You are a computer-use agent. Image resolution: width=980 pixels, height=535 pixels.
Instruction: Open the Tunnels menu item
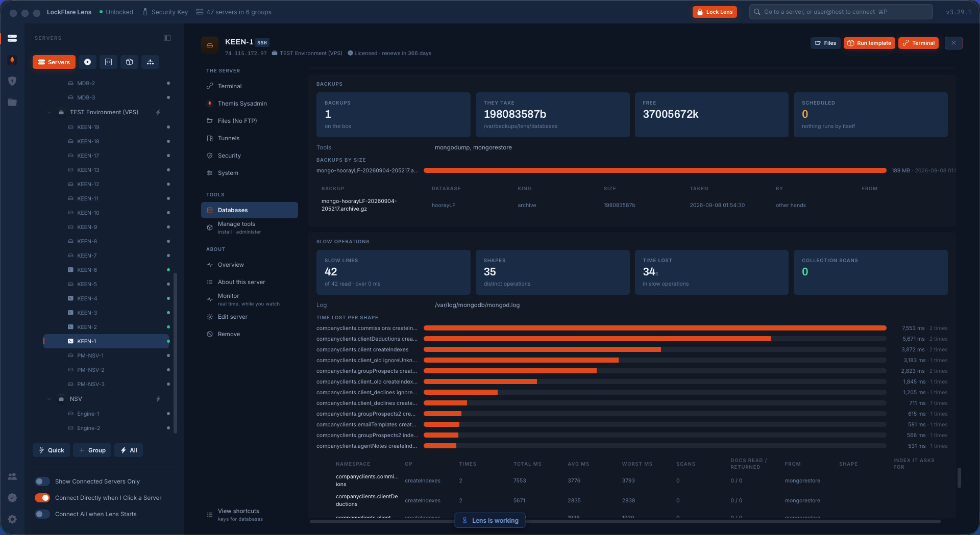(250, 138)
